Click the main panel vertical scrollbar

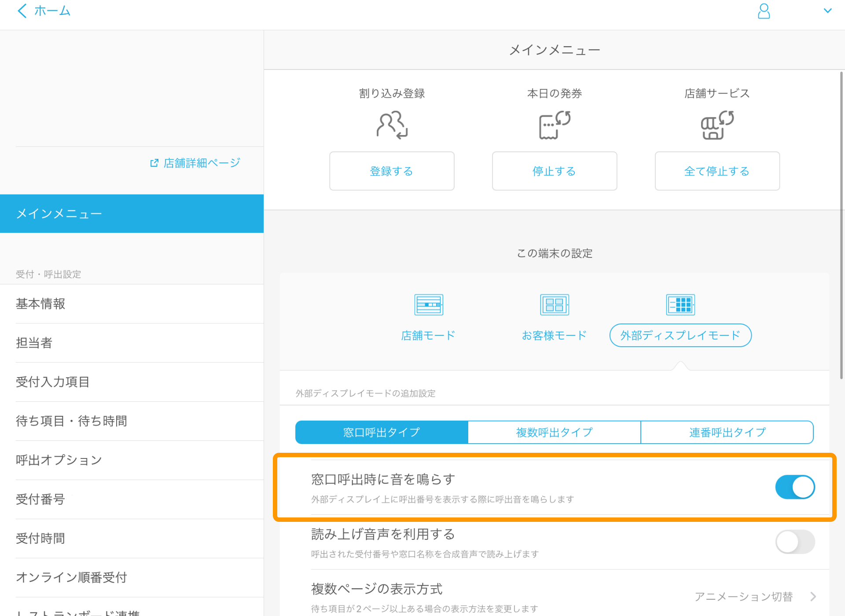pos(841,224)
